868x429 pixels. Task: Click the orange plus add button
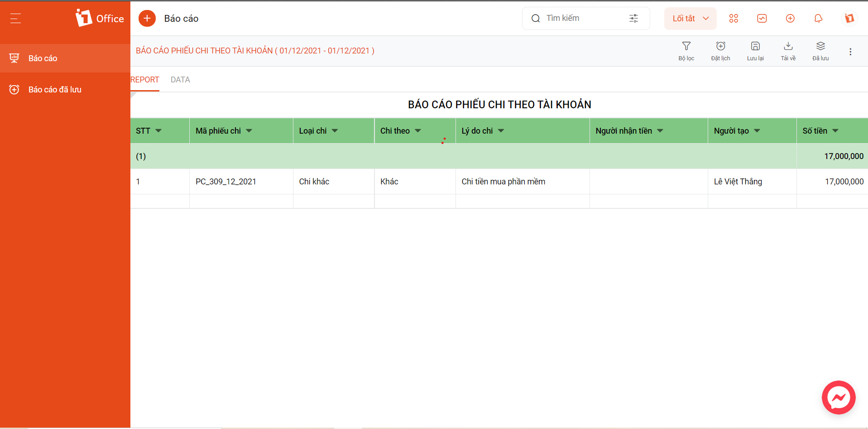tap(147, 19)
